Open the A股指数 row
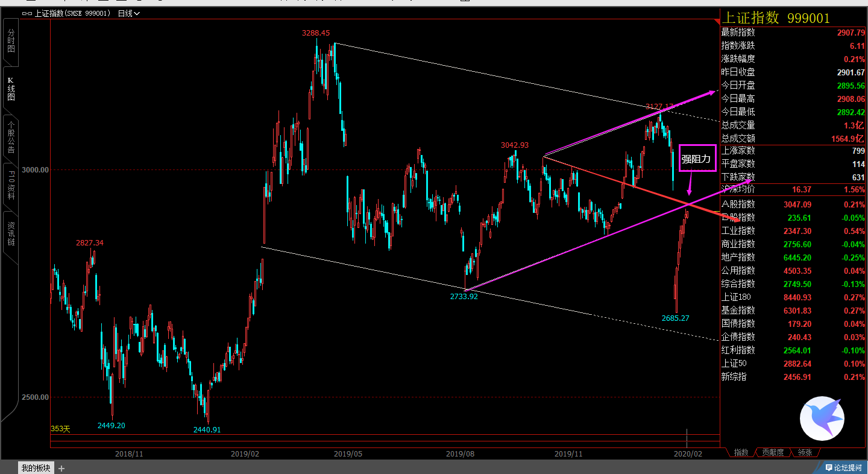Screen dimensions: 868x474 [793, 204]
